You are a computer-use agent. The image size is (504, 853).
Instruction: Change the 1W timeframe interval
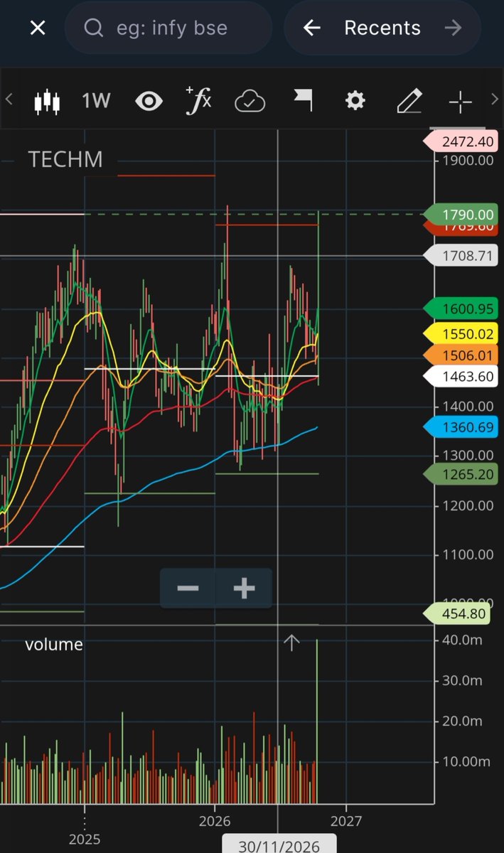96,101
